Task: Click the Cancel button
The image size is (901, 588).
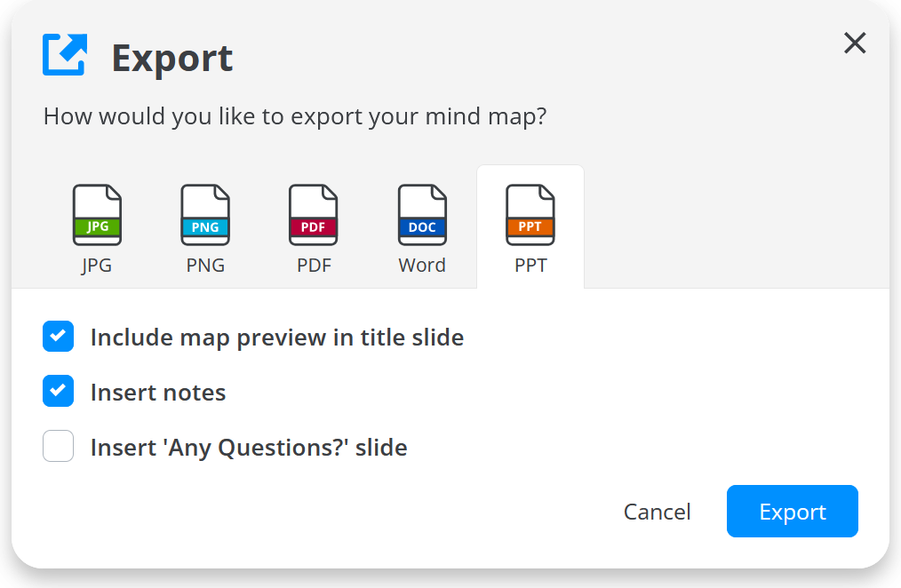Action: 657,511
